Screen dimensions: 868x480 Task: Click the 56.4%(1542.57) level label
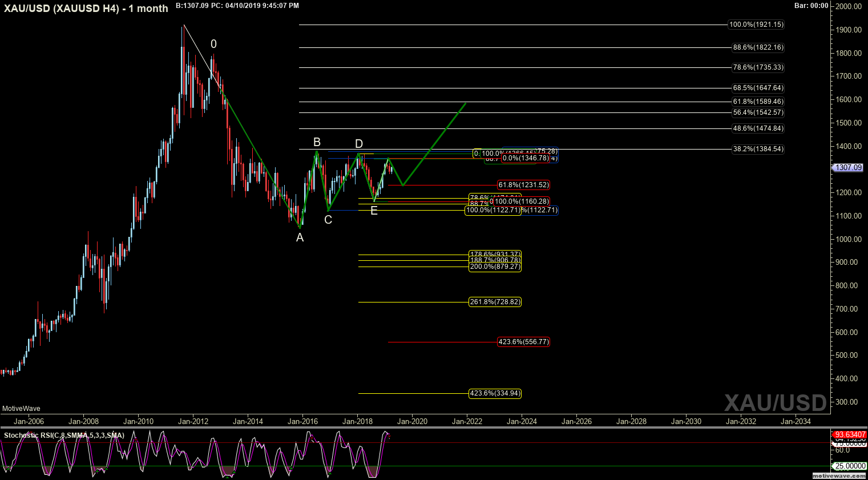click(x=758, y=112)
